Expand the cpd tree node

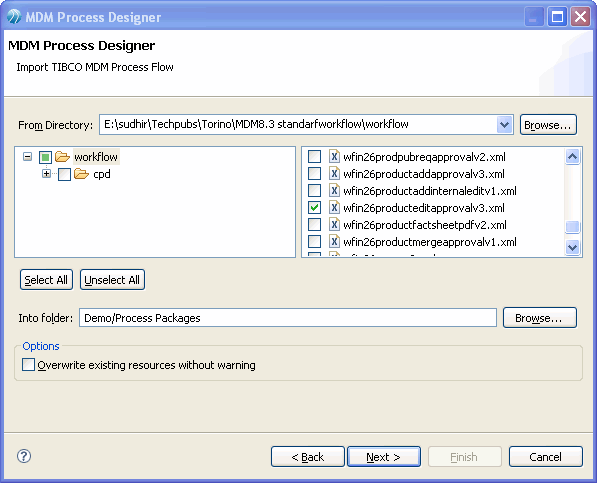[x=46, y=174]
